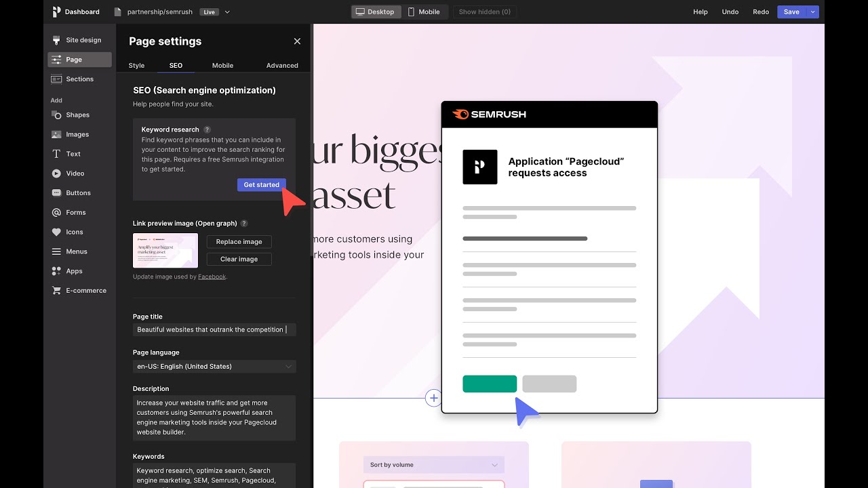Screen dimensions: 868x488
Task: Click the gray cancel button in Semrush dialog
Action: coord(549,384)
